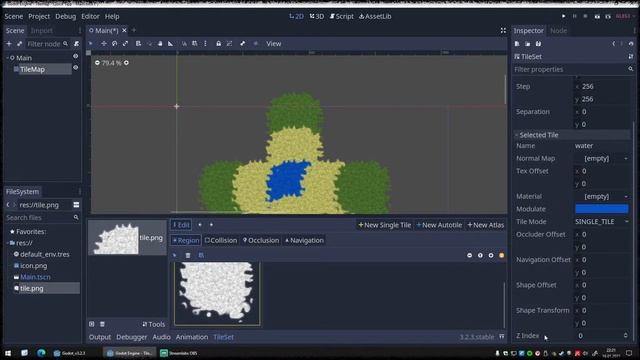
Task: Add a new child node
Action: (9, 44)
